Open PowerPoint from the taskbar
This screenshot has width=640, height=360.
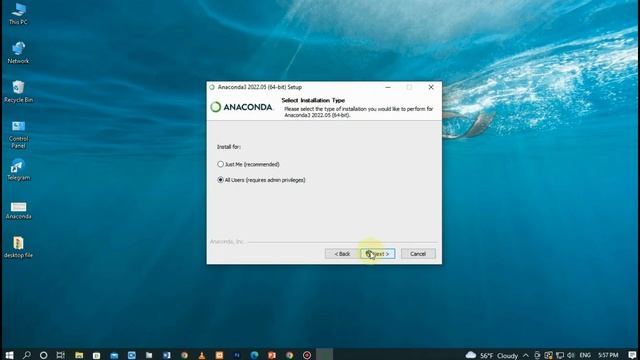pyautogui.click(x=272, y=355)
